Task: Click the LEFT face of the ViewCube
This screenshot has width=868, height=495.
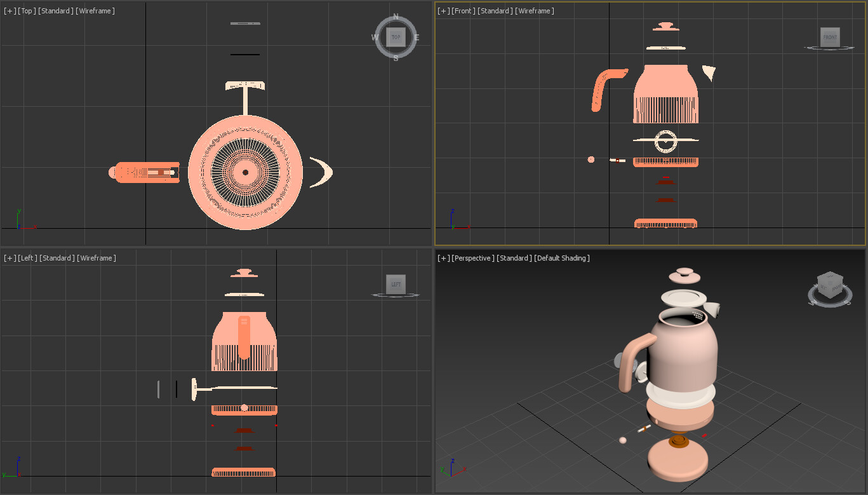Action: [396, 284]
